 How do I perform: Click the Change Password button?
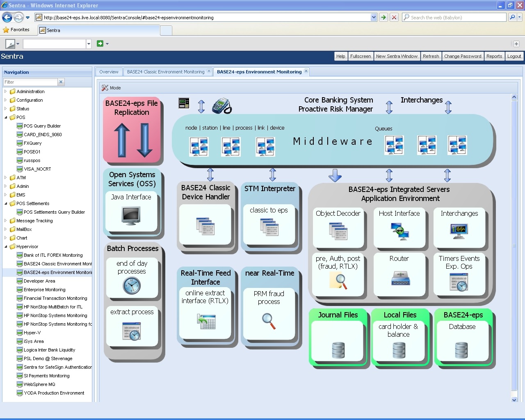463,56
